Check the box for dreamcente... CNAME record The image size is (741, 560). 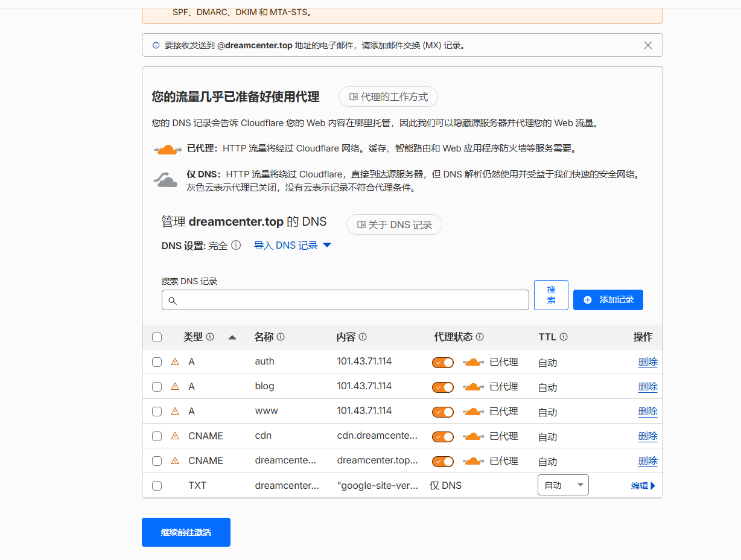tap(157, 461)
